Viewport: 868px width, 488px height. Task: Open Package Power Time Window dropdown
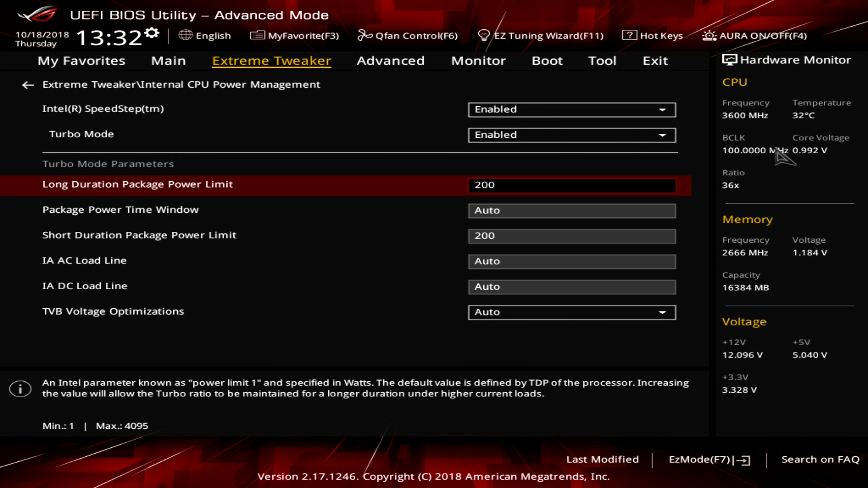(571, 210)
